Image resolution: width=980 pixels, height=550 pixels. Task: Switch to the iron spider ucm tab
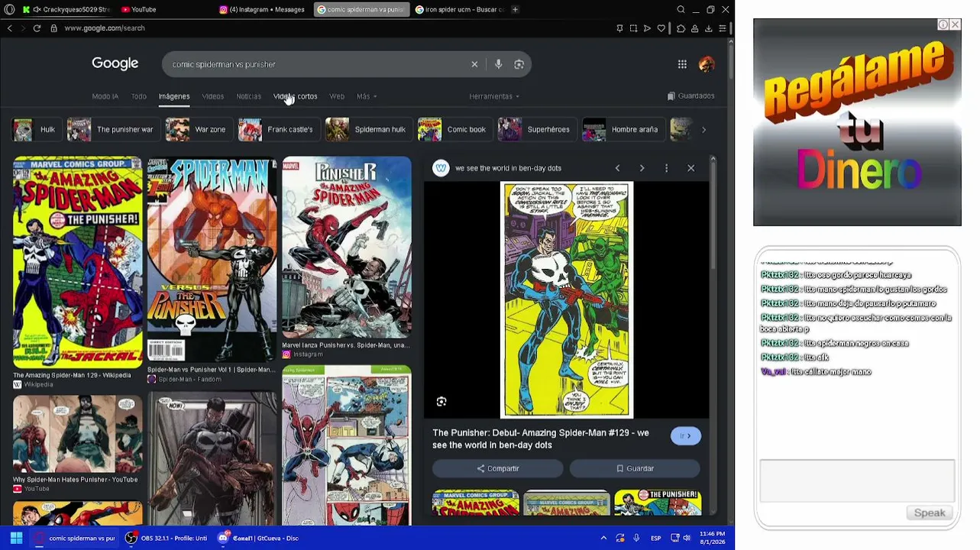(x=459, y=9)
